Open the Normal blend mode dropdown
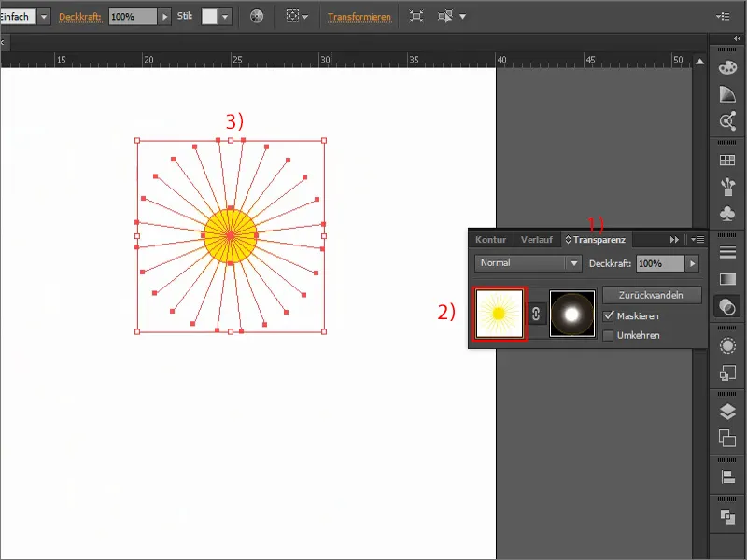The height and width of the screenshot is (560, 747). pyautogui.click(x=529, y=263)
